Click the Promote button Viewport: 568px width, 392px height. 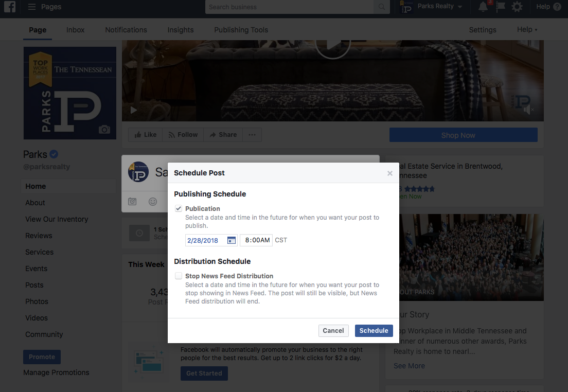(42, 357)
